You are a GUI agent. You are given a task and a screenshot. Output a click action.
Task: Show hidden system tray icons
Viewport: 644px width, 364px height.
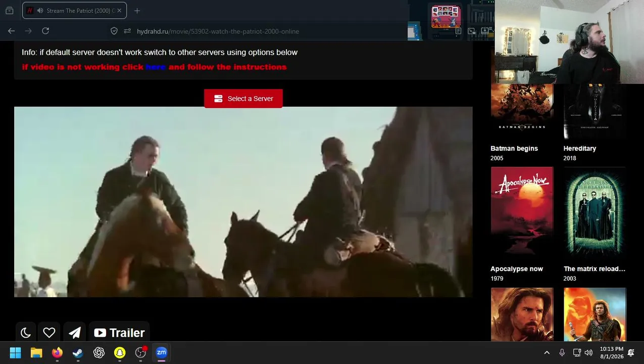pyautogui.click(x=547, y=353)
